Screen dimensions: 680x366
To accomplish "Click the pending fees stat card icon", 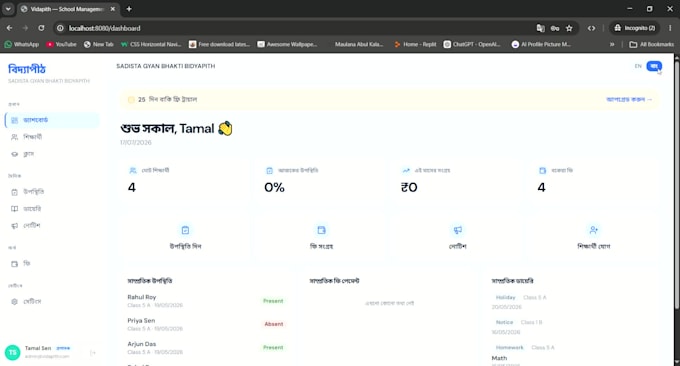I will click(x=543, y=170).
